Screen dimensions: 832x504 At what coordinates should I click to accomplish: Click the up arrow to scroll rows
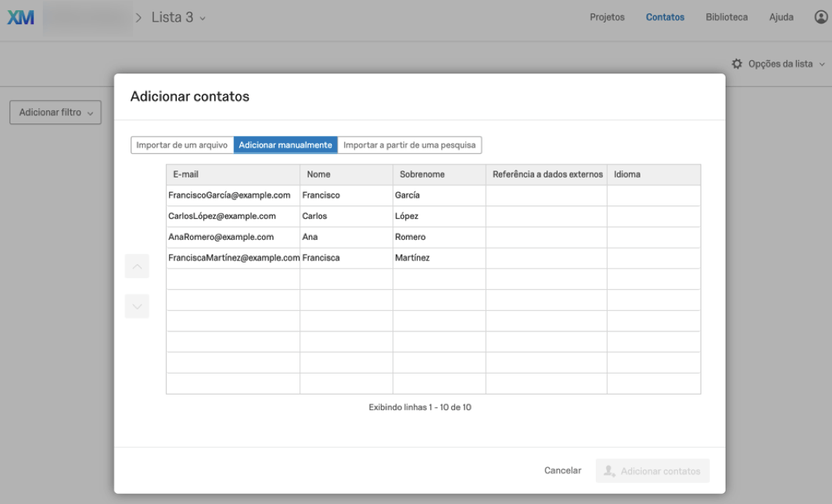[137, 266]
